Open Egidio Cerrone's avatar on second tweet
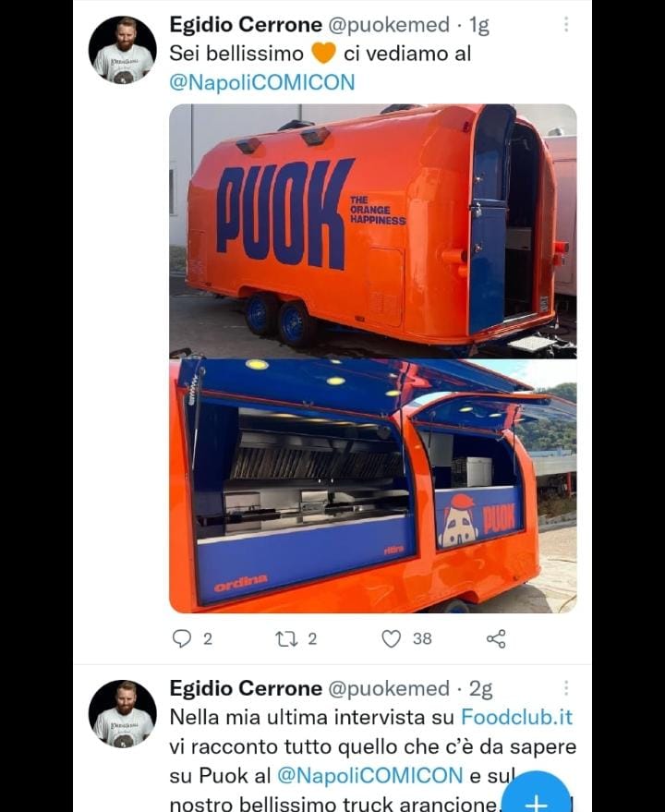This screenshot has width=665, height=812. [x=123, y=713]
